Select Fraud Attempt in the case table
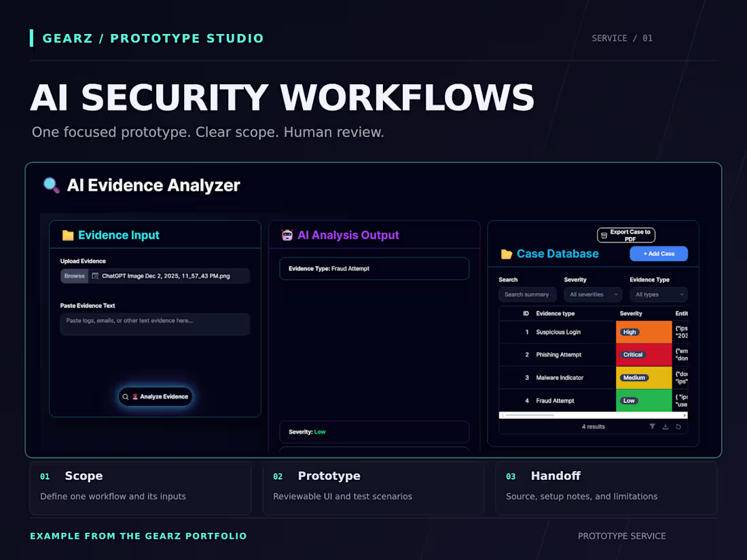Screen dimensions: 747x560 coord(593,400)
